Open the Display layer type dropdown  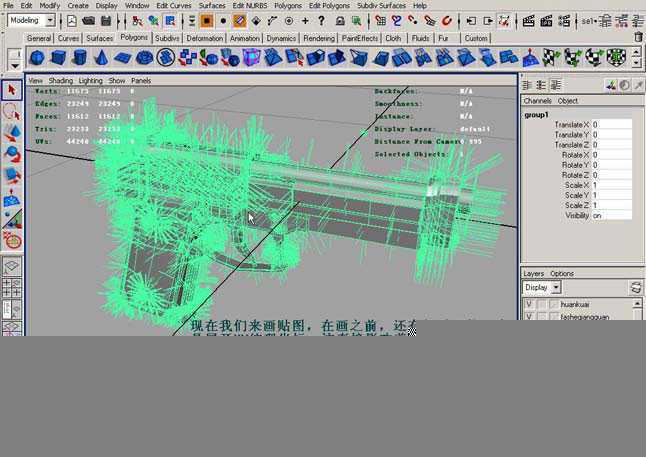556,287
